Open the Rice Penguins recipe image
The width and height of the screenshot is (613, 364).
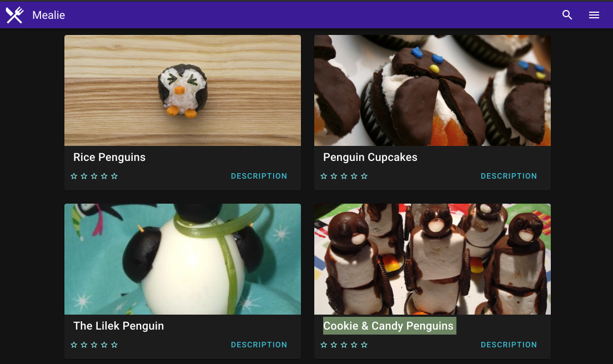pos(183,90)
